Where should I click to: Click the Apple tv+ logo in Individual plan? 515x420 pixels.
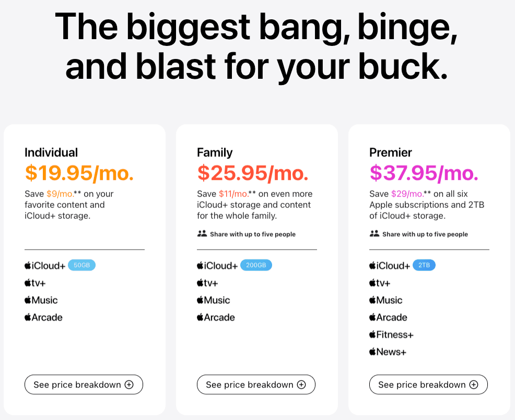click(x=35, y=283)
